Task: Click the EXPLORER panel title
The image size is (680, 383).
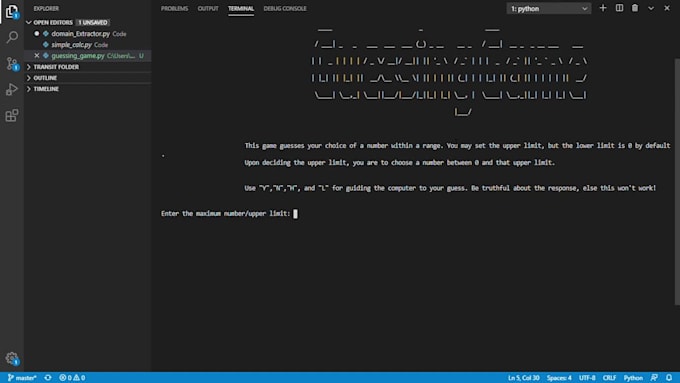Action: click(x=46, y=8)
